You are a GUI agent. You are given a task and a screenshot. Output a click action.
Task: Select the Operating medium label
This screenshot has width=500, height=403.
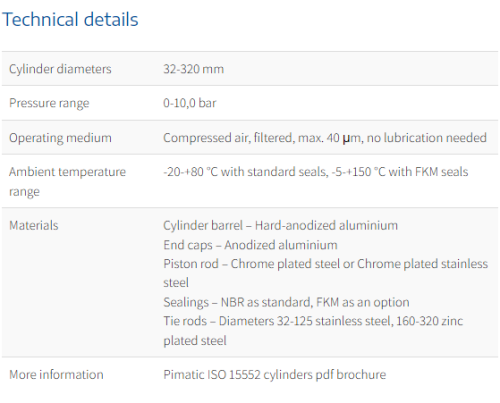pos(60,138)
